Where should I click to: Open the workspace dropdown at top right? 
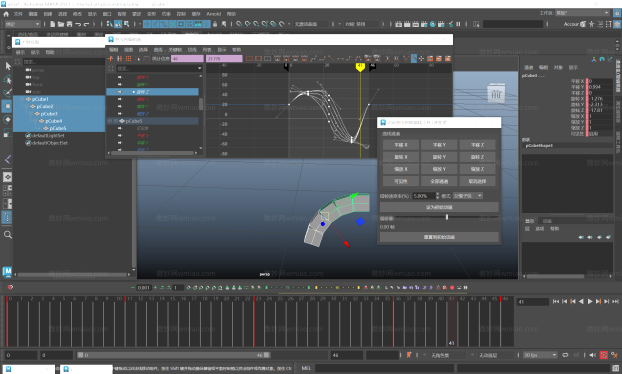[582, 13]
